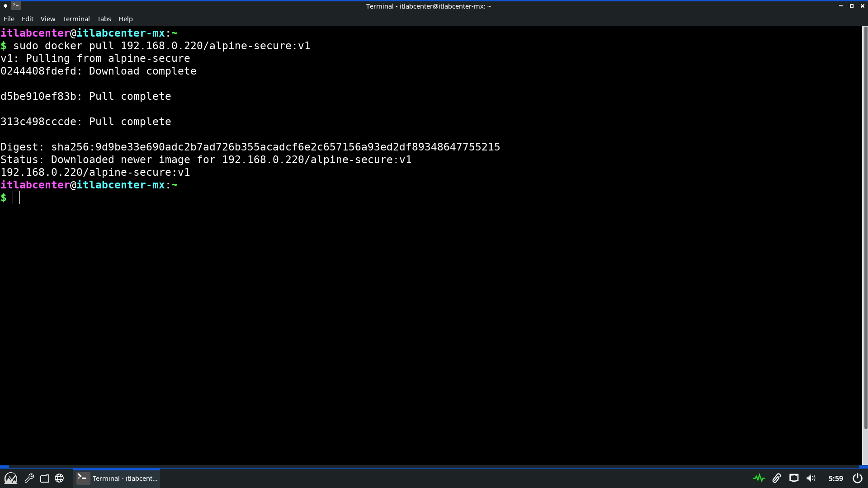
Task: Launch the file manager folder icon
Action: (x=44, y=478)
